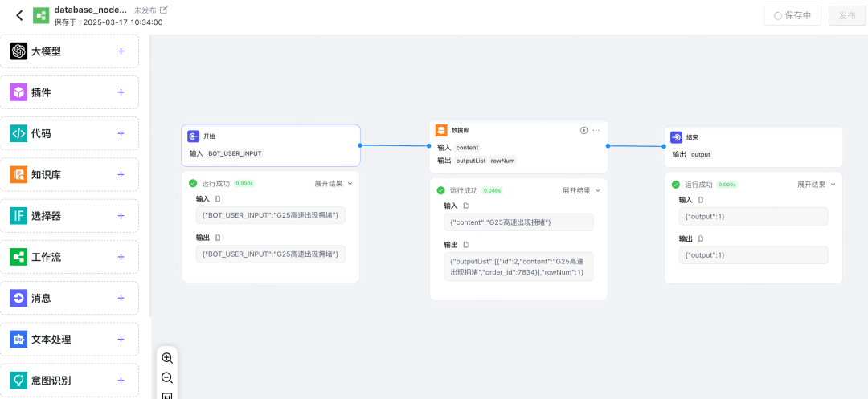Select the 大模型 node icon
868x399 pixels.
tap(18, 51)
